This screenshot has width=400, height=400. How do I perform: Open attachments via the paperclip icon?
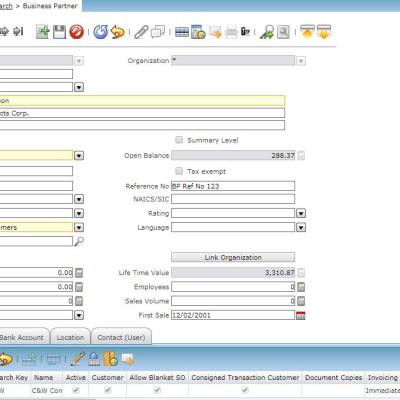[x=141, y=32]
